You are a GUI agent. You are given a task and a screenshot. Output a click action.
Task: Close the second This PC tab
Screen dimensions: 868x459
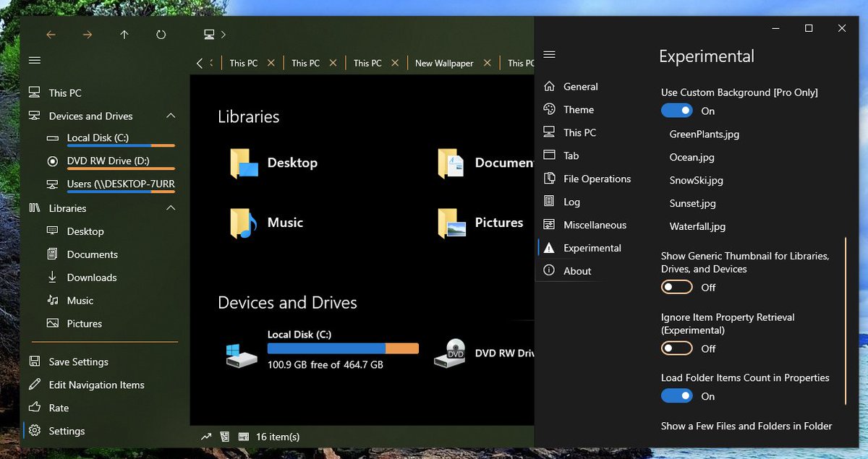pyautogui.click(x=333, y=63)
